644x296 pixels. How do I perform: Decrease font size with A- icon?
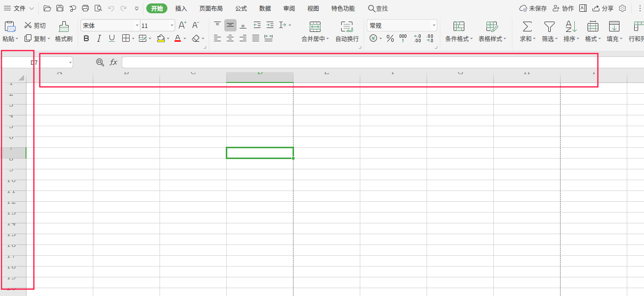tap(195, 26)
